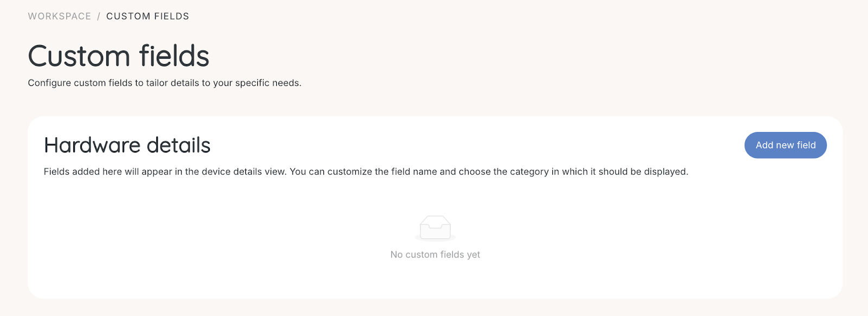Click the breadcrumb slash separator
This screenshot has width=868, height=316.
pyautogui.click(x=99, y=16)
